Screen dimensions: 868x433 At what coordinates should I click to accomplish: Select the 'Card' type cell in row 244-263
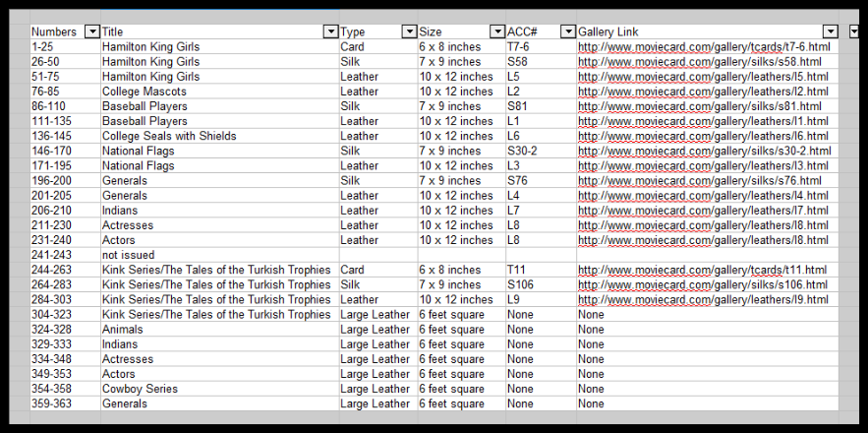[x=378, y=270]
